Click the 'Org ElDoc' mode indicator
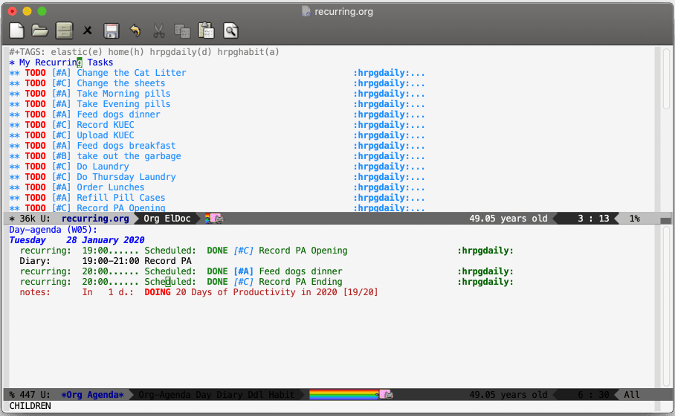Viewport: 675px width, 416px height. pos(168,218)
